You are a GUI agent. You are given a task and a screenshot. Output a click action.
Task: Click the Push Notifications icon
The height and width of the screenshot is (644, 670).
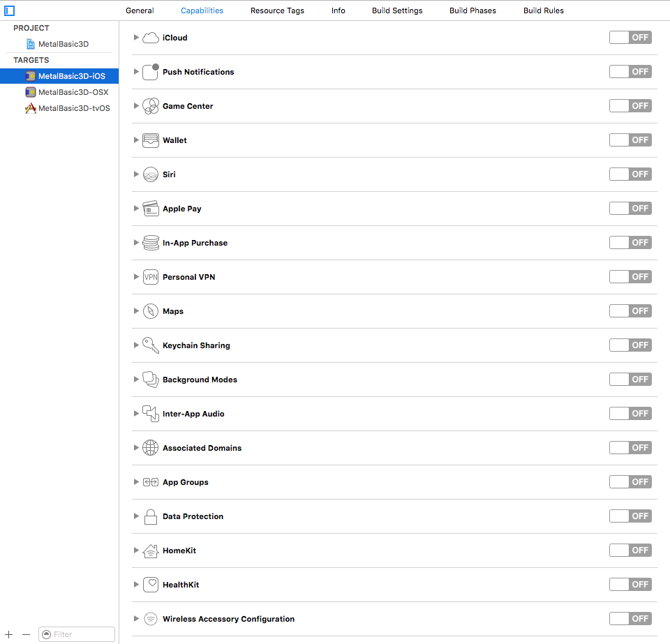pyautogui.click(x=150, y=71)
